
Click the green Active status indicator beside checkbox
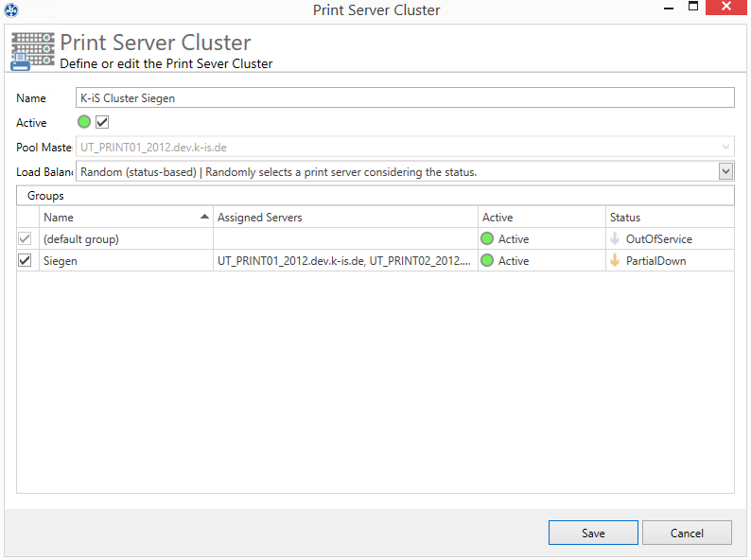[84, 122]
